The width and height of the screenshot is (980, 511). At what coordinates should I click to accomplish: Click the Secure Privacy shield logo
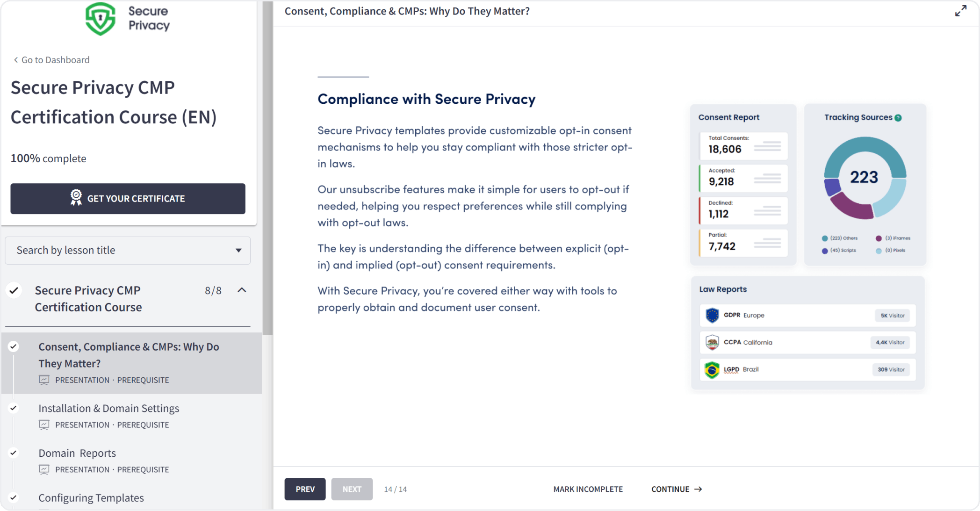(101, 19)
